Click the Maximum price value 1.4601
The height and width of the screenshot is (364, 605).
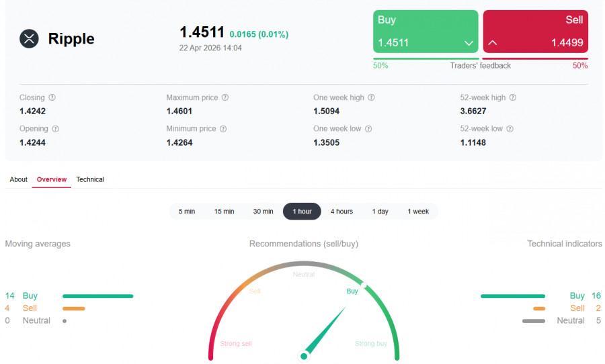179,111
